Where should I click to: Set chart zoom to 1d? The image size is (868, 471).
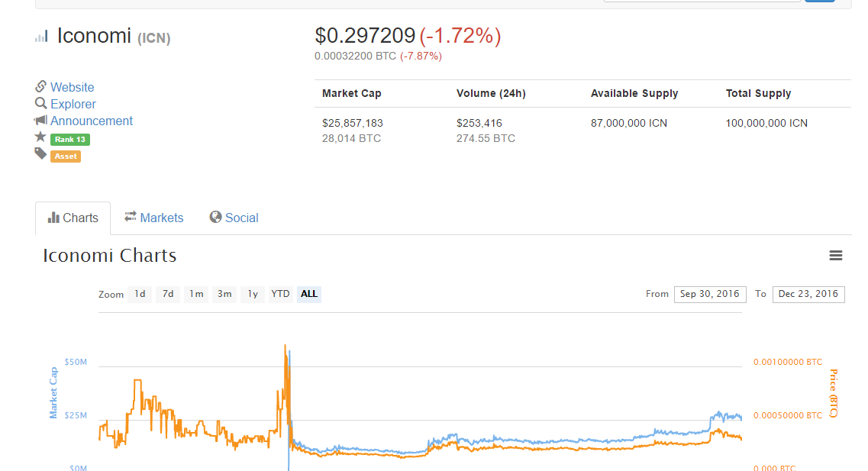pos(140,294)
